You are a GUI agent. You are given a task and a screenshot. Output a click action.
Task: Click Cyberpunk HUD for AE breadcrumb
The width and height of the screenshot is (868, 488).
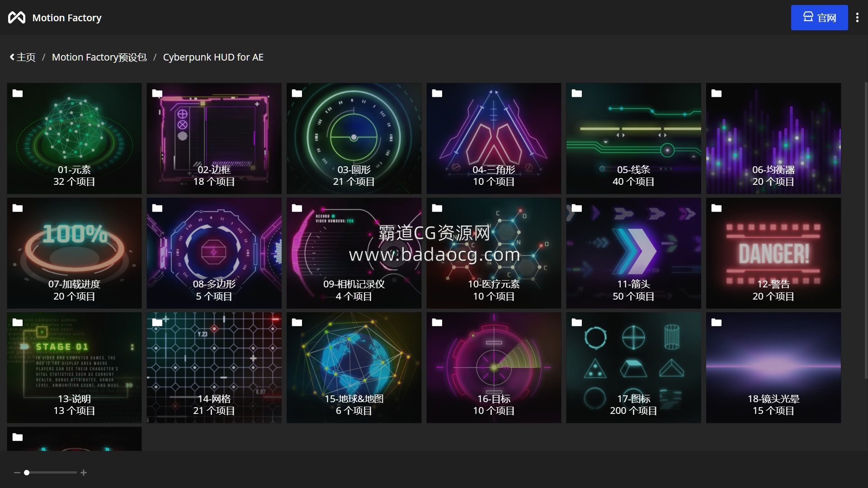(x=213, y=57)
